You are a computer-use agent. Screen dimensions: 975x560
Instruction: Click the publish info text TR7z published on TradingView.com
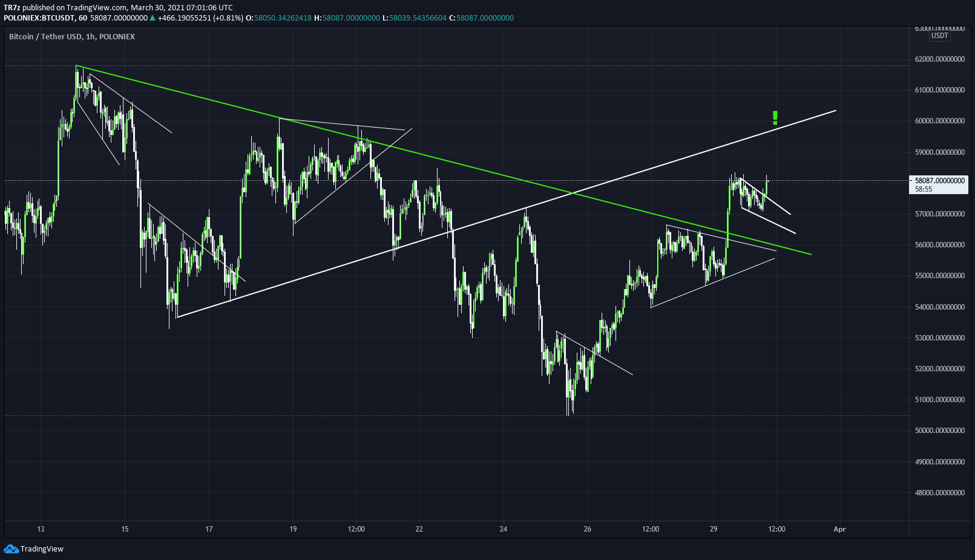(x=65, y=7)
